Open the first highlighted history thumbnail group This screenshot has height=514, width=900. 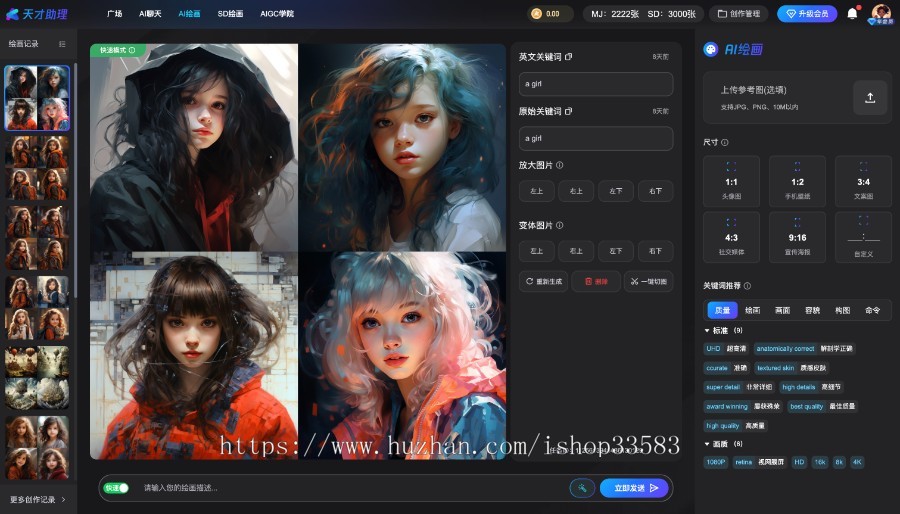pyautogui.click(x=37, y=98)
